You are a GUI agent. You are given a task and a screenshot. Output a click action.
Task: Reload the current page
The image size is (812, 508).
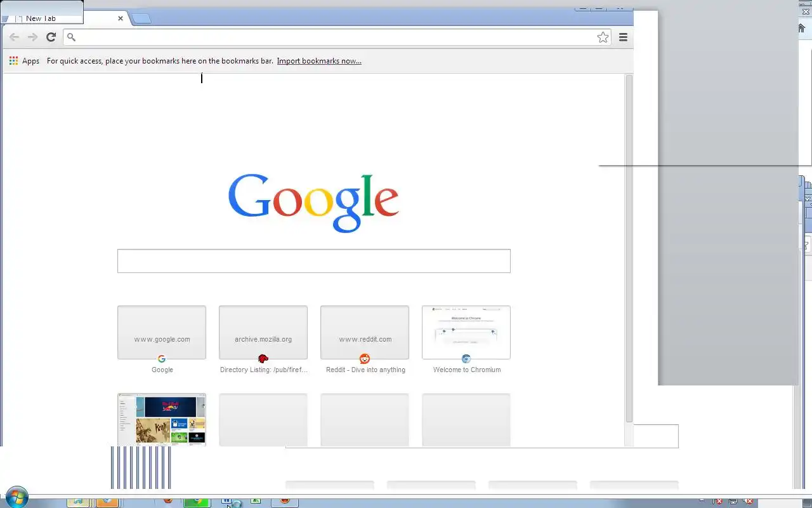tap(51, 37)
